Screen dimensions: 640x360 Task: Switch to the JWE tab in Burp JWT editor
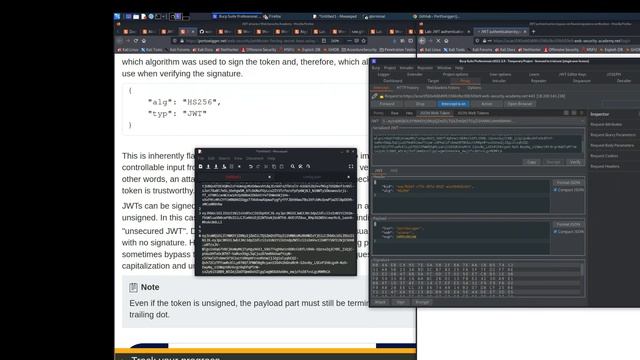click(394, 171)
